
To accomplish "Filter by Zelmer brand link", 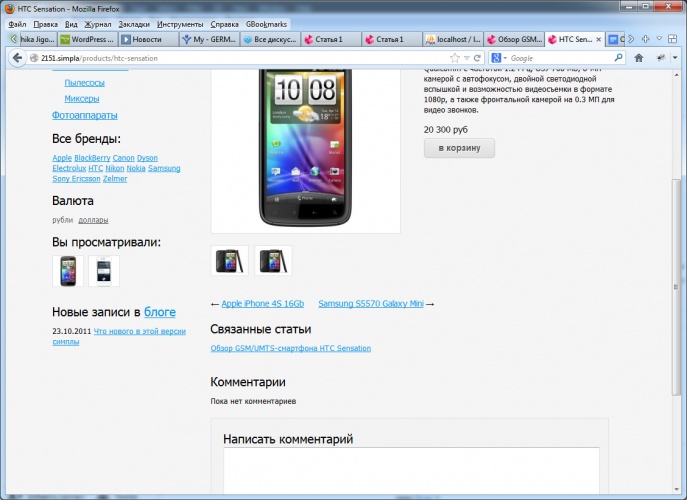I will click(115, 179).
